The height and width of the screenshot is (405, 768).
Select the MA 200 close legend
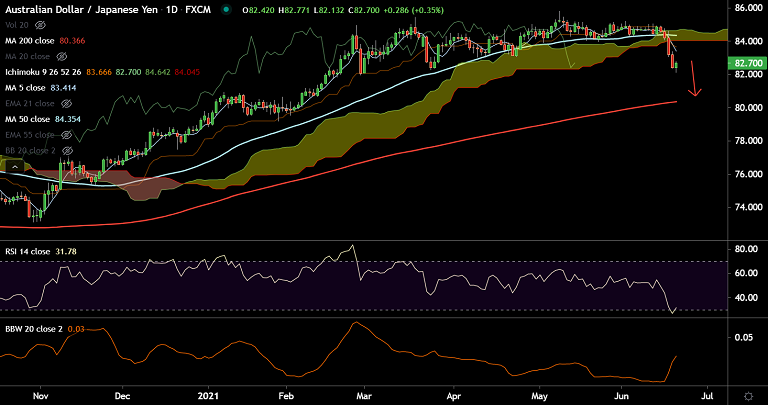coord(31,41)
